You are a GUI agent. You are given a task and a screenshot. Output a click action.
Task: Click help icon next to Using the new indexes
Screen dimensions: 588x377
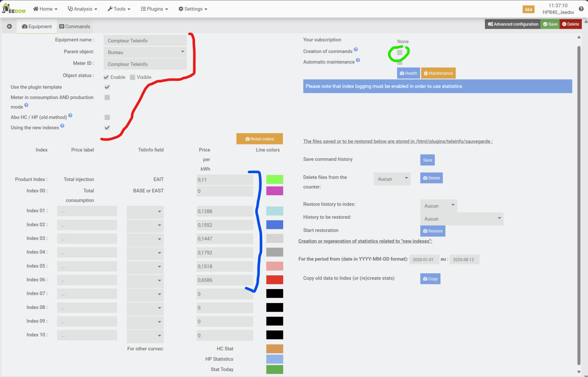point(62,126)
